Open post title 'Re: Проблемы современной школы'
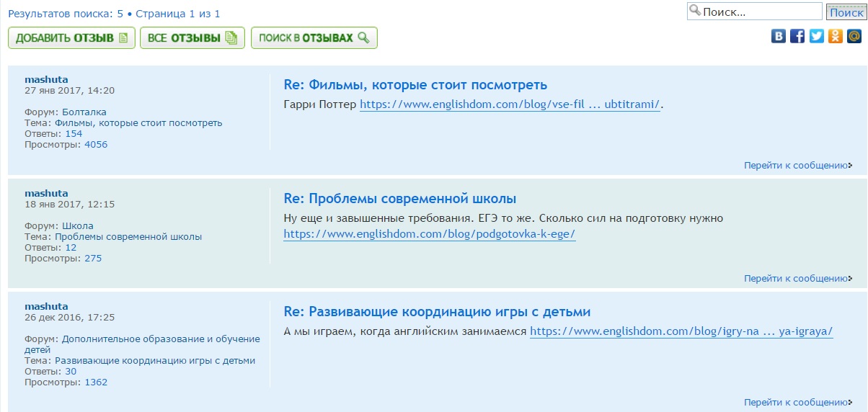The image size is (868, 412). 400,199
